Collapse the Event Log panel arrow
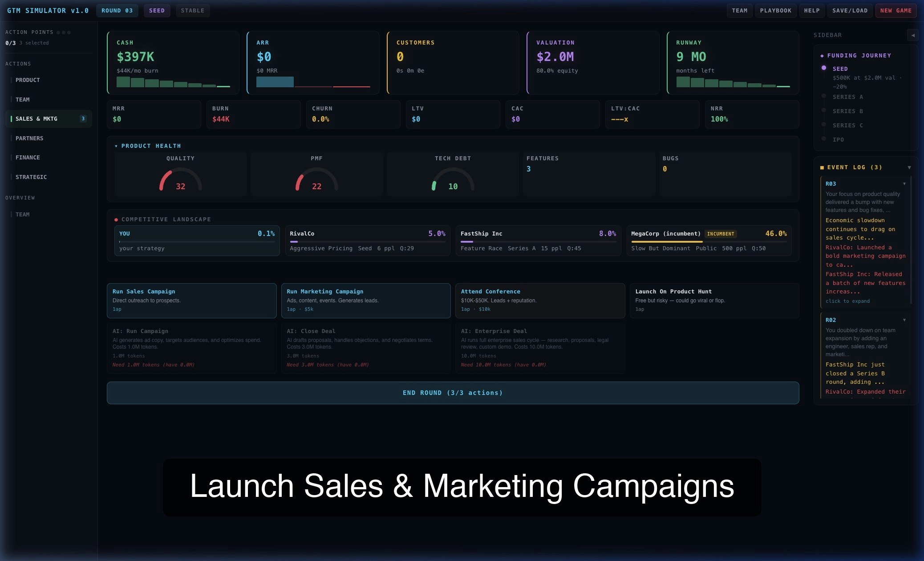 point(909,167)
